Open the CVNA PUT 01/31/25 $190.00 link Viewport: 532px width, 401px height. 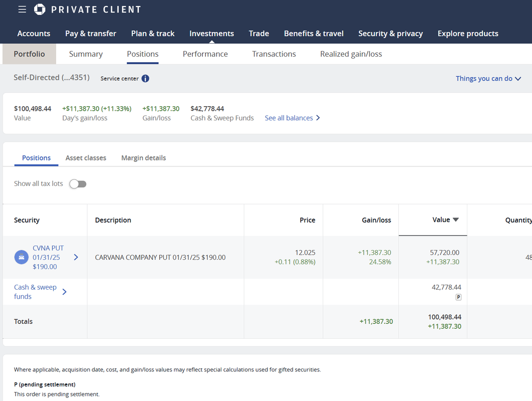coord(48,257)
